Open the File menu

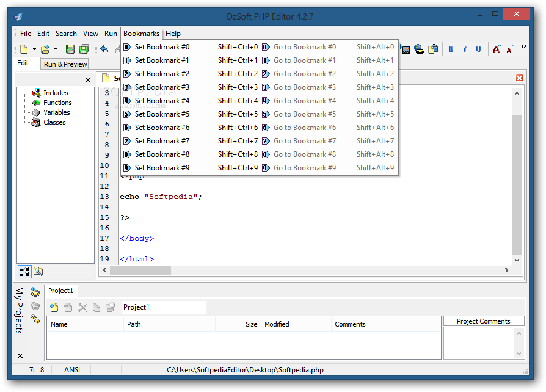tap(26, 34)
